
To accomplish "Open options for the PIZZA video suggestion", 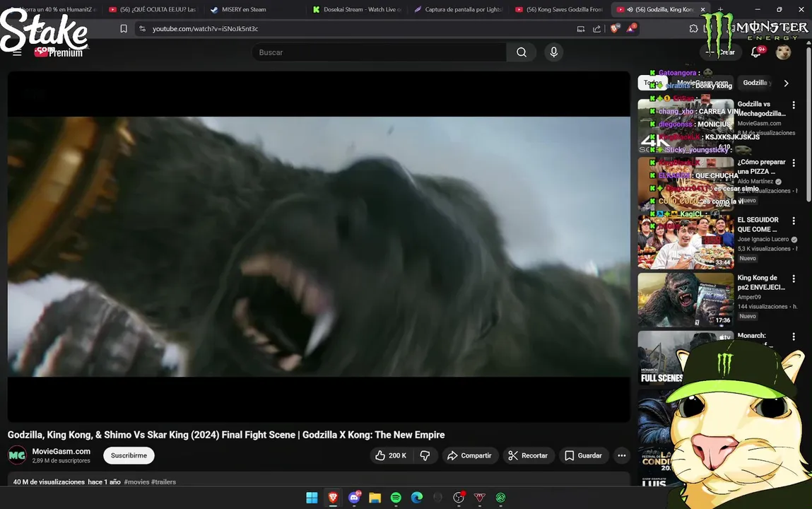I will coord(794,163).
